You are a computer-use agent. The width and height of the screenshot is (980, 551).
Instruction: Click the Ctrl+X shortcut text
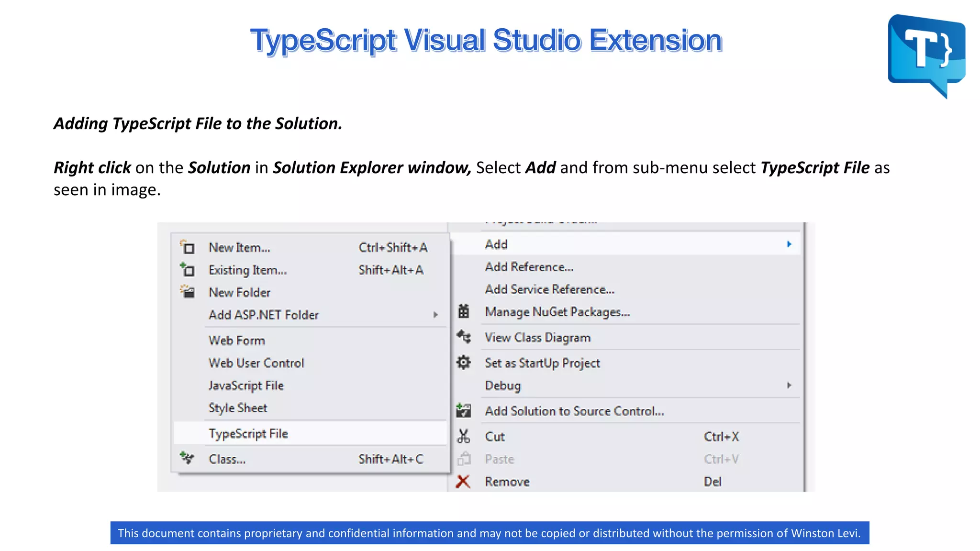(x=722, y=437)
